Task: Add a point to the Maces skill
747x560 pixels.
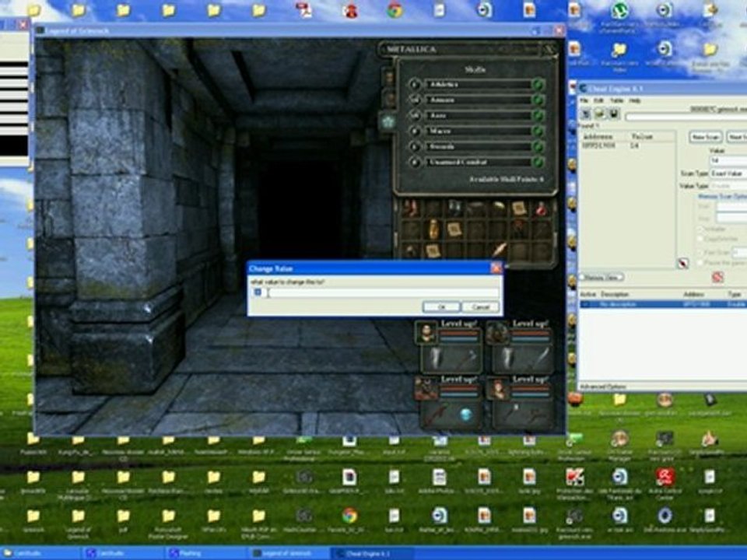Action: [x=538, y=131]
